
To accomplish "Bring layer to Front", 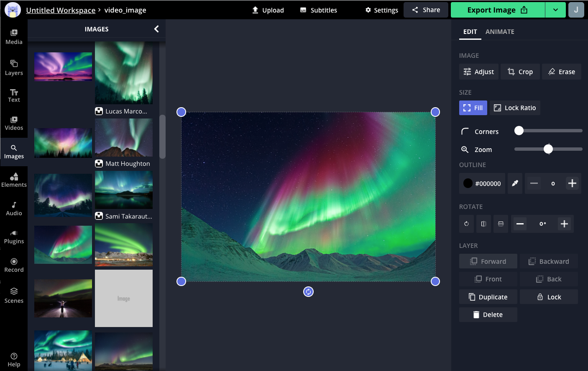I will click(488, 279).
